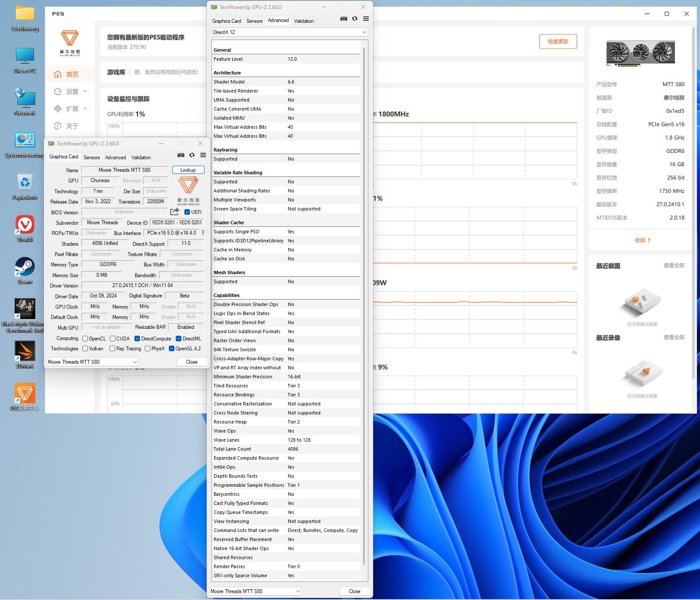The width and height of the screenshot is (700, 600).
Task: Toggle the CUDA checkbox
Action: [112, 339]
